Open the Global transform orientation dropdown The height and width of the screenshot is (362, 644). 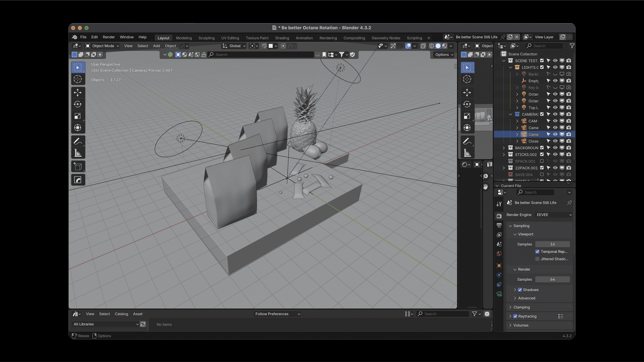coord(234,46)
